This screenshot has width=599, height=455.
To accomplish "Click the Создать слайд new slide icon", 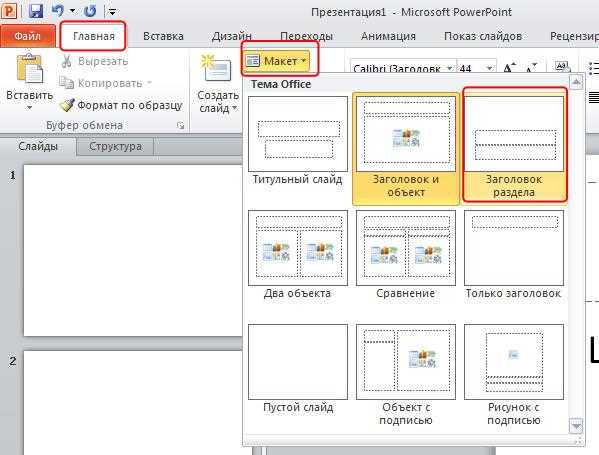I will click(217, 69).
